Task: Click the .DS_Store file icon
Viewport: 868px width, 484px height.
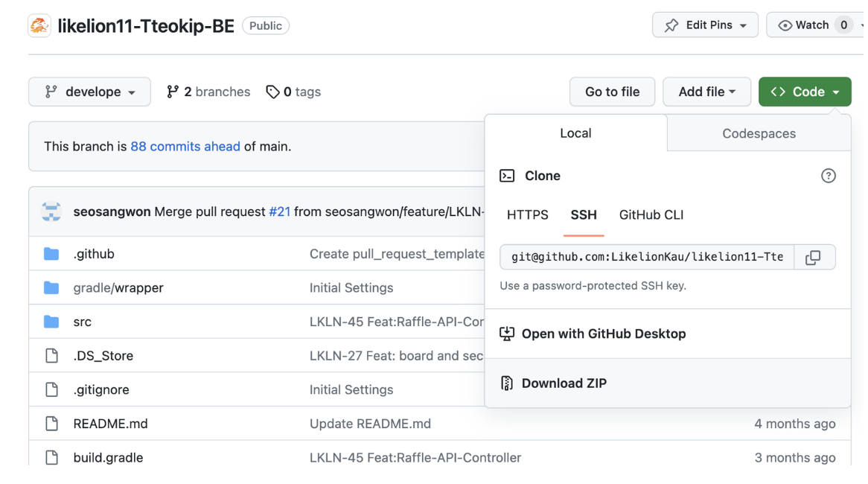Action: click(51, 355)
